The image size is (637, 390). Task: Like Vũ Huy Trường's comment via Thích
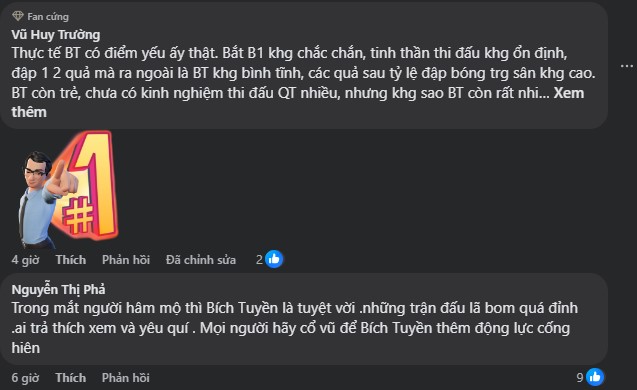pyautogui.click(x=71, y=260)
